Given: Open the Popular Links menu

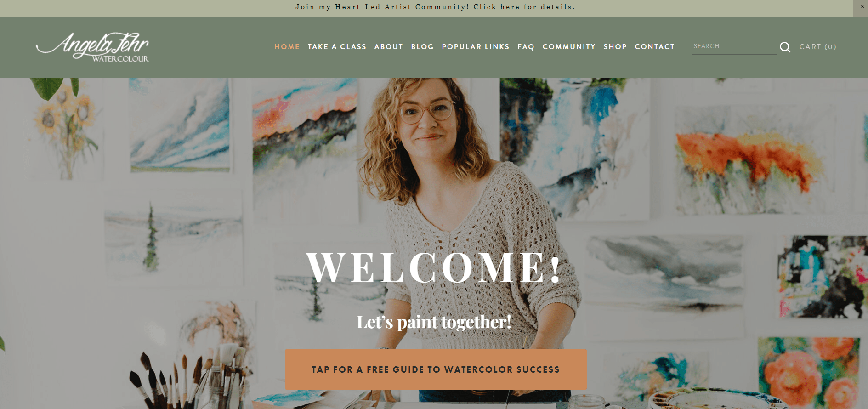Looking at the screenshot, I should tap(476, 47).
